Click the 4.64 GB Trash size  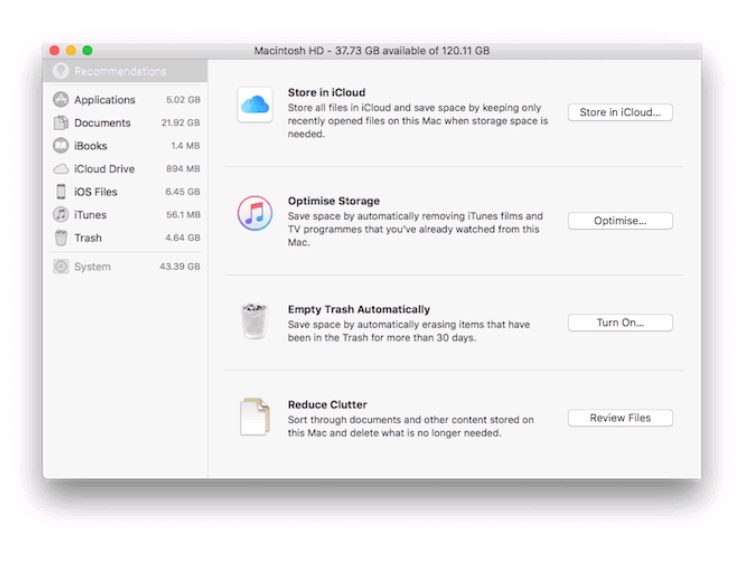pos(183,238)
